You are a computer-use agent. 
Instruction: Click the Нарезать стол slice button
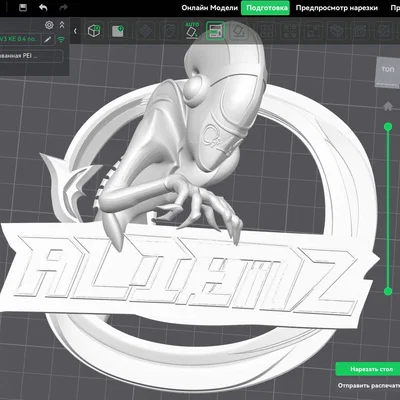click(x=368, y=369)
